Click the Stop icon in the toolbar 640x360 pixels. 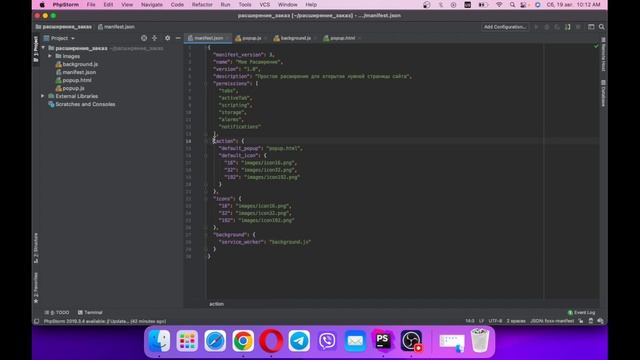point(578,27)
